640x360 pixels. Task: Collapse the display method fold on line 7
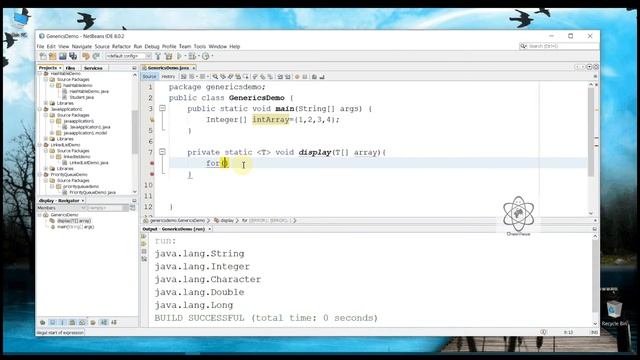(x=162, y=152)
